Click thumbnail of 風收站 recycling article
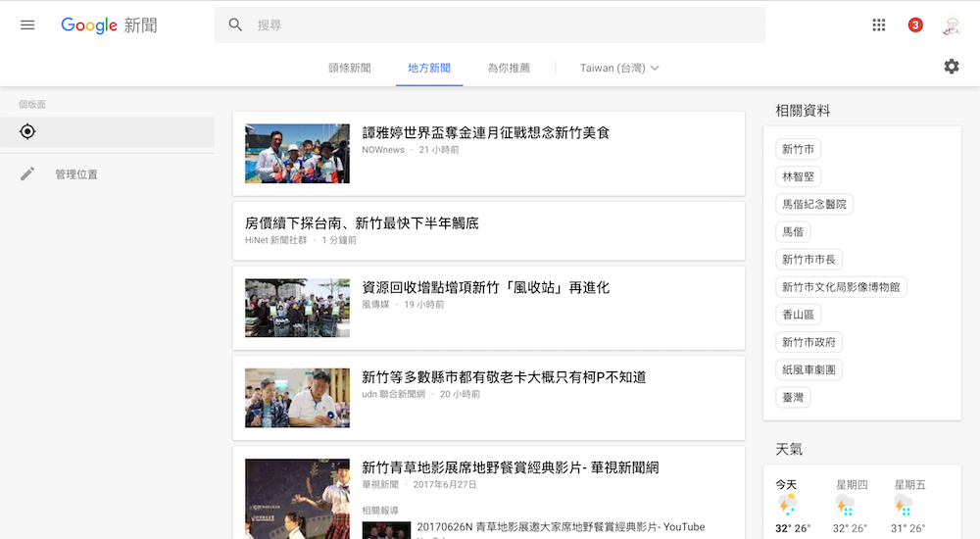The width and height of the screenshot is (980, 539). [298, 308]
